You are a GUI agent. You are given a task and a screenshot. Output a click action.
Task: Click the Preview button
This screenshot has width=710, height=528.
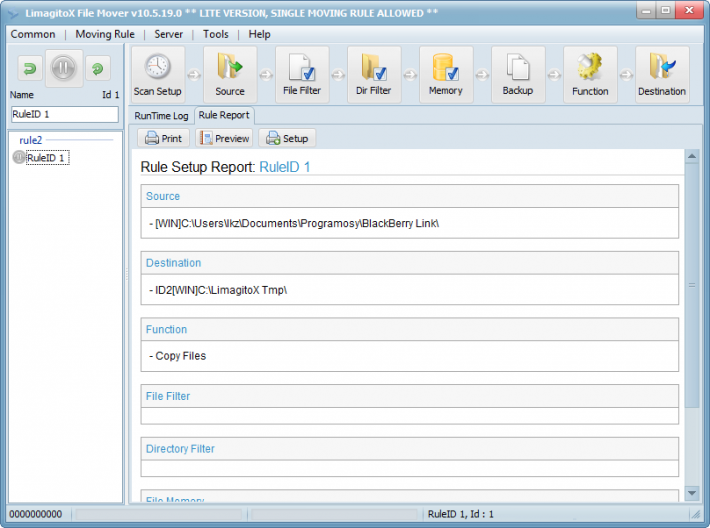pos(225,138)
